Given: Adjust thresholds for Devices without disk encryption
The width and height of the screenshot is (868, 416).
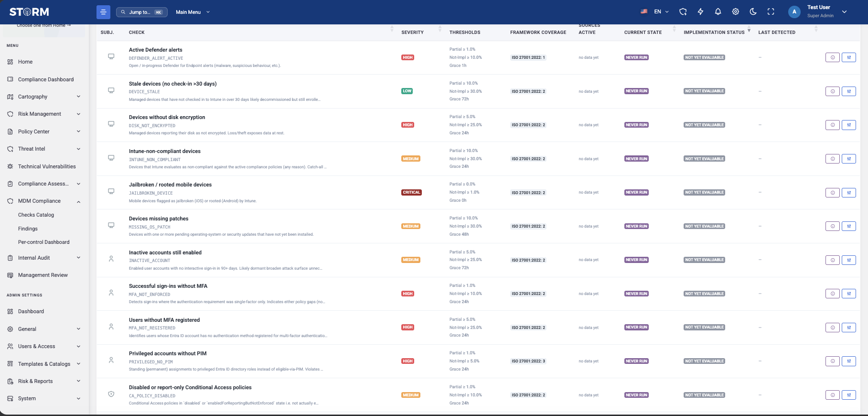Looking at the screenshot, I should coord(849,125).
